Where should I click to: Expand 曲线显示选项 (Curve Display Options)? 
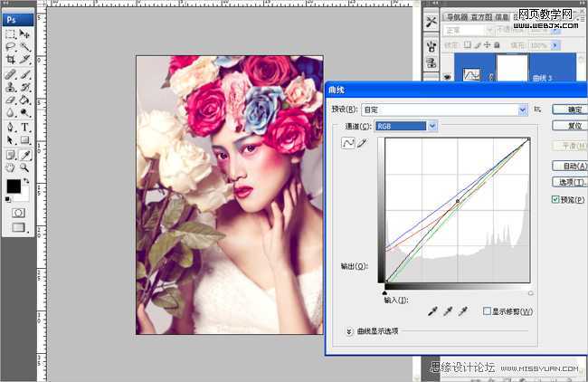[x=349, y=332]
